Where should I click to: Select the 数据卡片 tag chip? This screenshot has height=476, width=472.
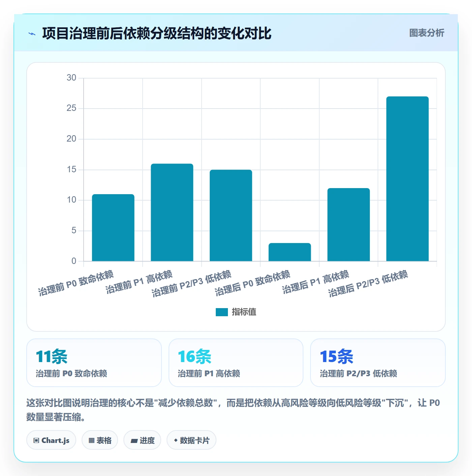(x=191, y=440)
